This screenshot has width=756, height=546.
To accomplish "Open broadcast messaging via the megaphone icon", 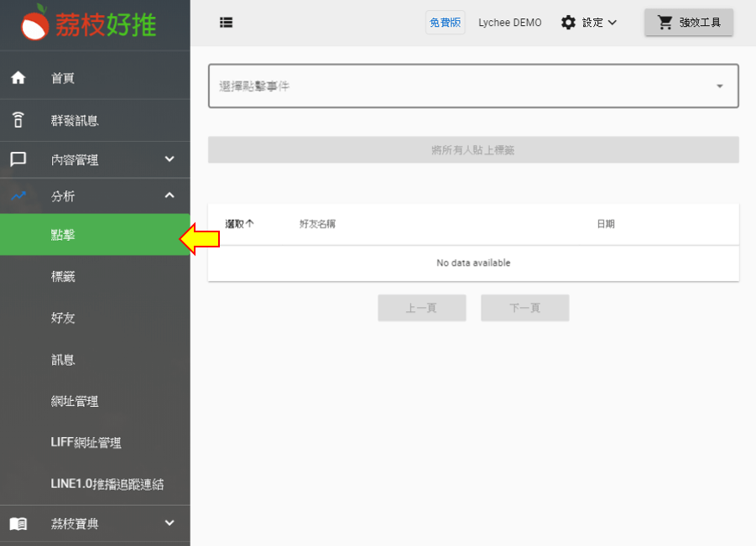I will (x=18, y=120).
